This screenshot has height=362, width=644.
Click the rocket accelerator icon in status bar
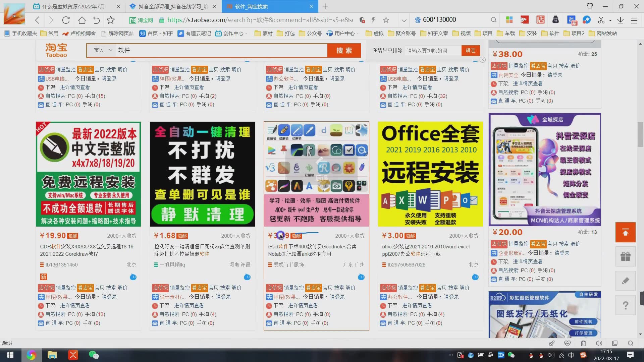551,343
